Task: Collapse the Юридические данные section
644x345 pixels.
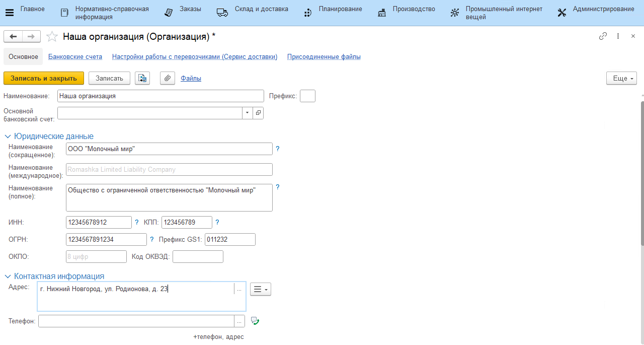Action: pos(8,136)
